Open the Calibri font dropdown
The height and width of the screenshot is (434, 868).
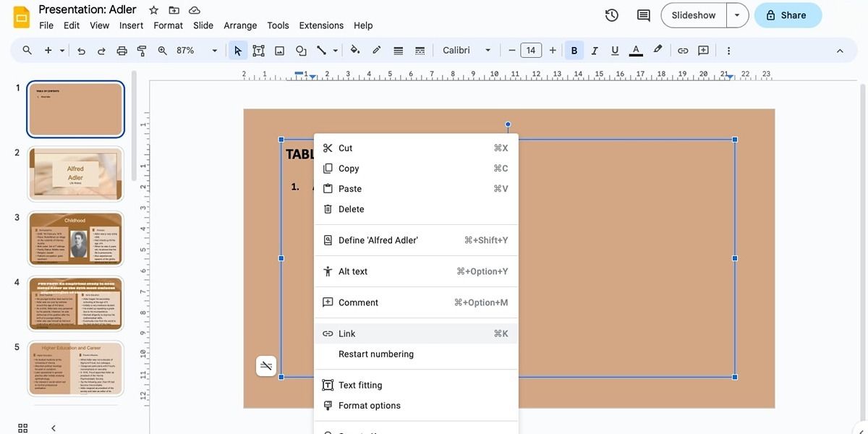[467, 51]
